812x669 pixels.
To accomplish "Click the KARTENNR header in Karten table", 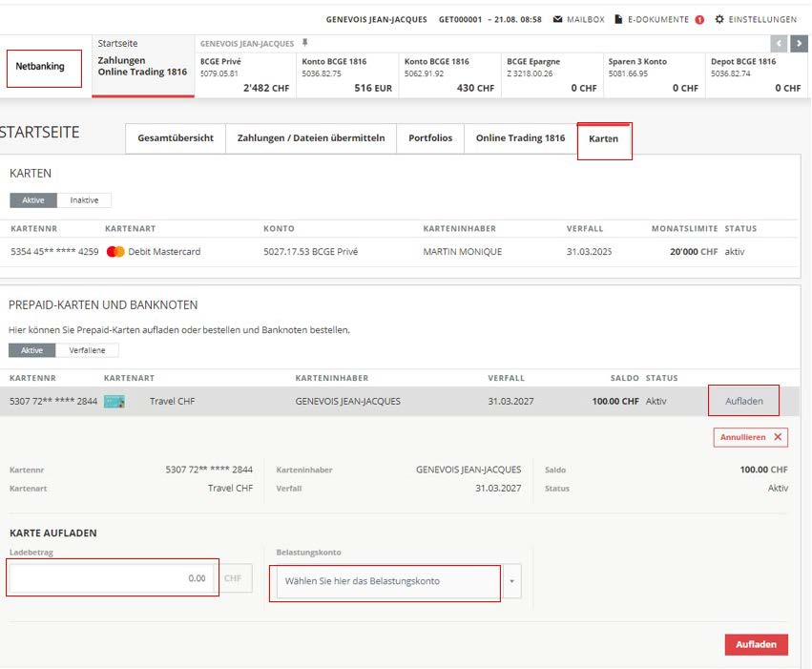I will click(33, 228).
